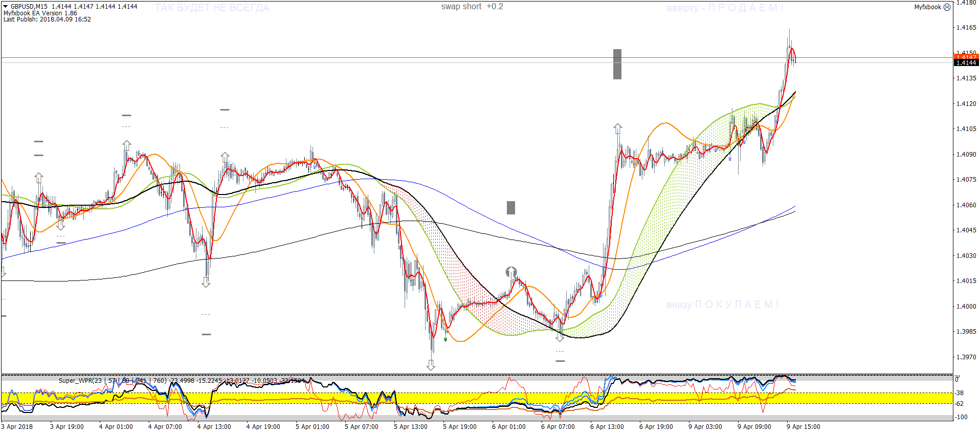Screen dimensions: 980x433
Task: Click the small teal arrow near 5 Apr 19:00
Action: [x=446, y=339]
